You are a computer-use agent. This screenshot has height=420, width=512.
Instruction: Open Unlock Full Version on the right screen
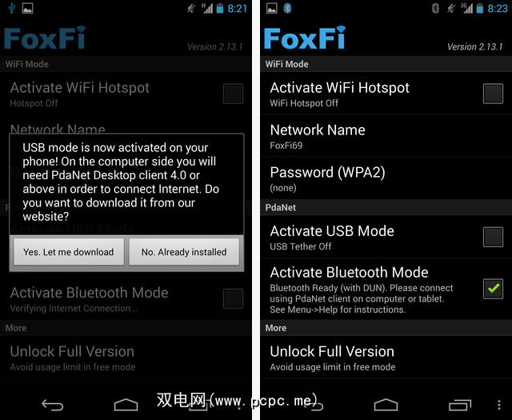pos(386,358)
